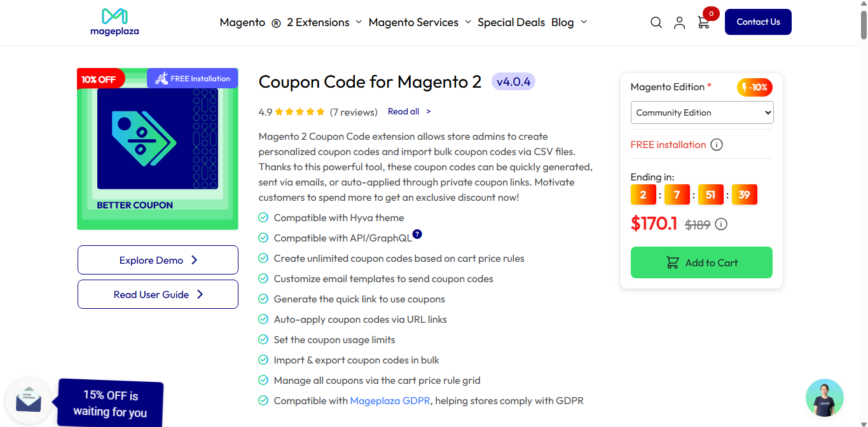Click info icon next to $189 price
Image resolution: width=868 pixels, height=427 pixels.
721,224
